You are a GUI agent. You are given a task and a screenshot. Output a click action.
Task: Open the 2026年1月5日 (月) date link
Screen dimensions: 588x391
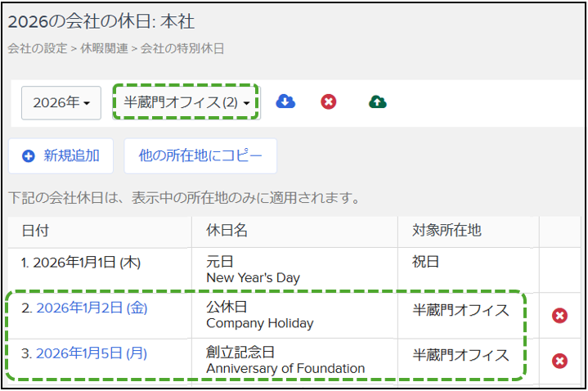(92, 353)
